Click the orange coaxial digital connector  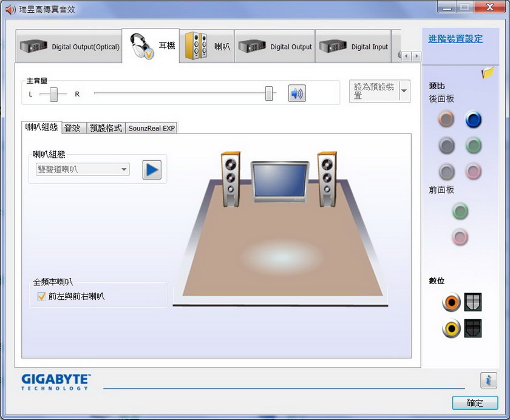point(451,302)
